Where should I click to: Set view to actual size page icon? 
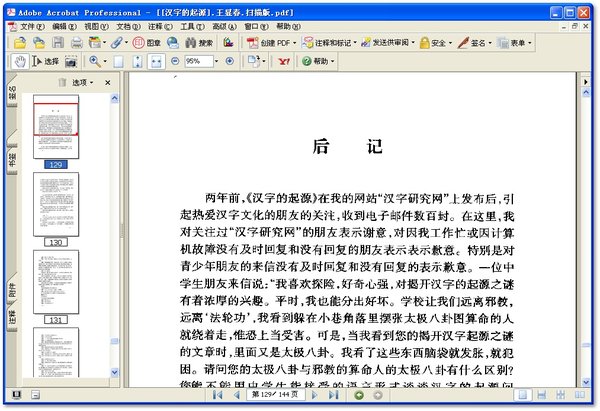(x=119, y=62)
